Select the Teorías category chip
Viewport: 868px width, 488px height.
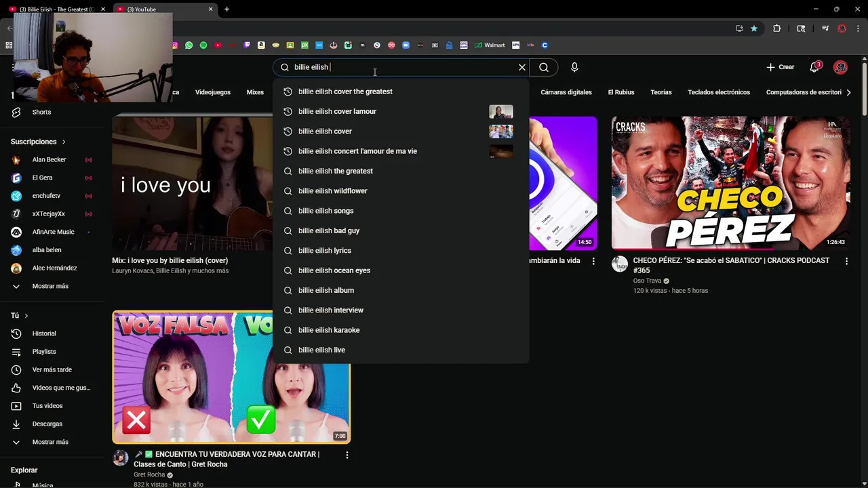[x=661, y=92]
